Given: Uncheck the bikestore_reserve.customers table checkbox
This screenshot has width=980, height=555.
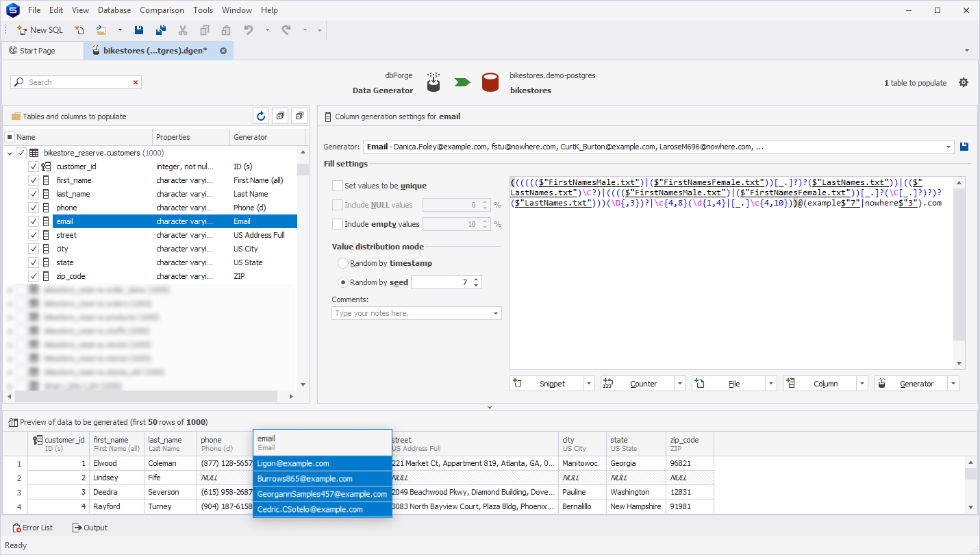Looking at the screenshot, I should 21,153.
